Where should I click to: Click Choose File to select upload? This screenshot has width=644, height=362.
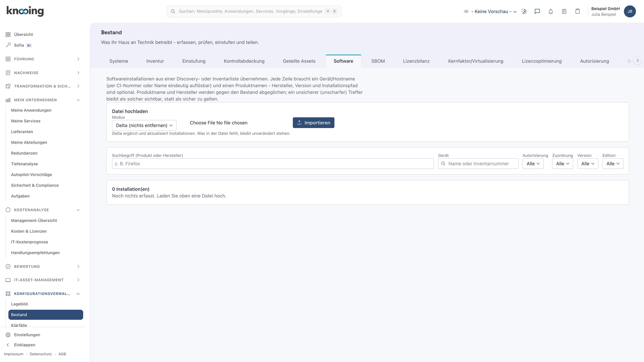[202, 123]
